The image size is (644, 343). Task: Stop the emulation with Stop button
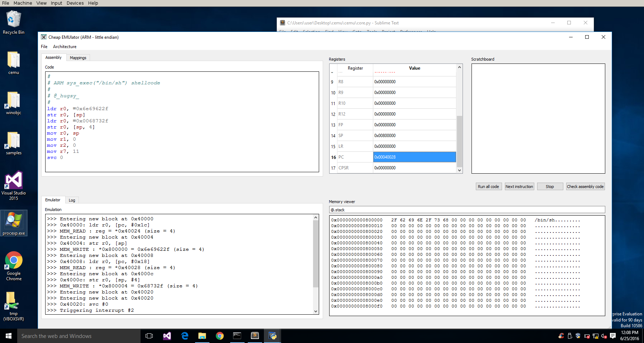(550, 187)
